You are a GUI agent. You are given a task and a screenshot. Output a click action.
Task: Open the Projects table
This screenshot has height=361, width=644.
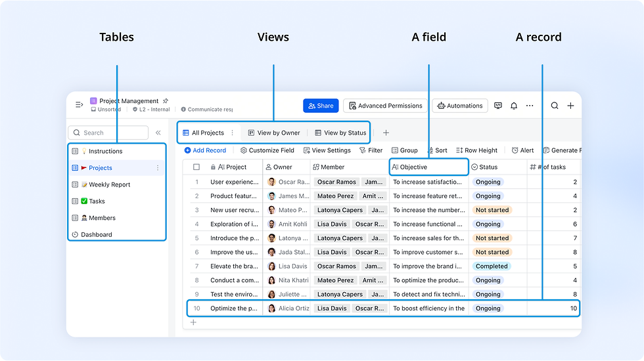tap(117, 168)
